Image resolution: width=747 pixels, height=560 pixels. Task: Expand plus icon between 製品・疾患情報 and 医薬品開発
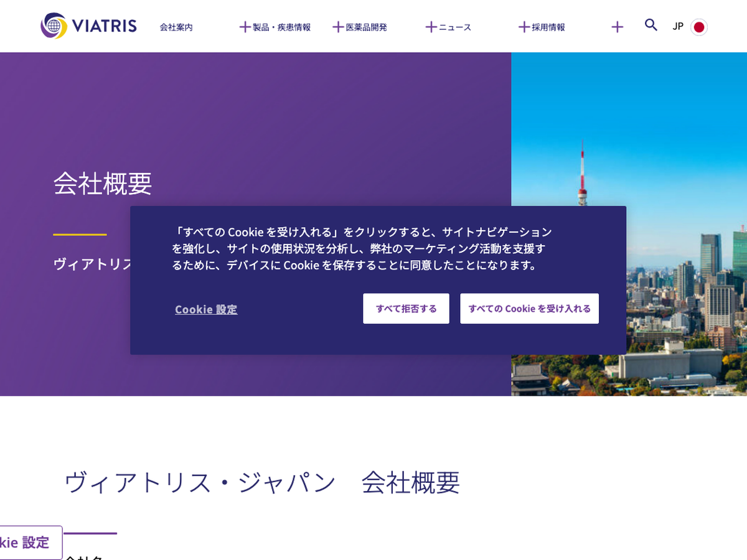tap(338, 27)
